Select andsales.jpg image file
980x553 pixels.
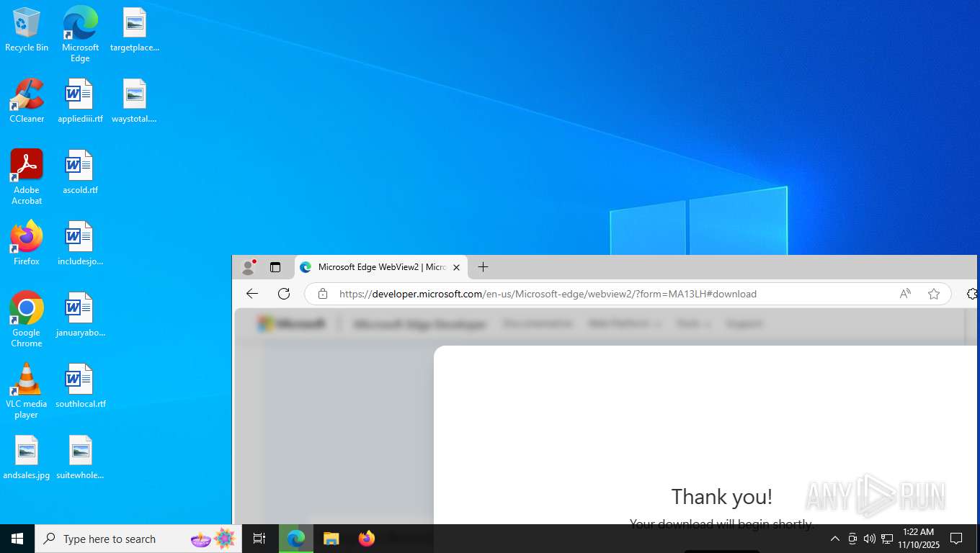[27, 457]
